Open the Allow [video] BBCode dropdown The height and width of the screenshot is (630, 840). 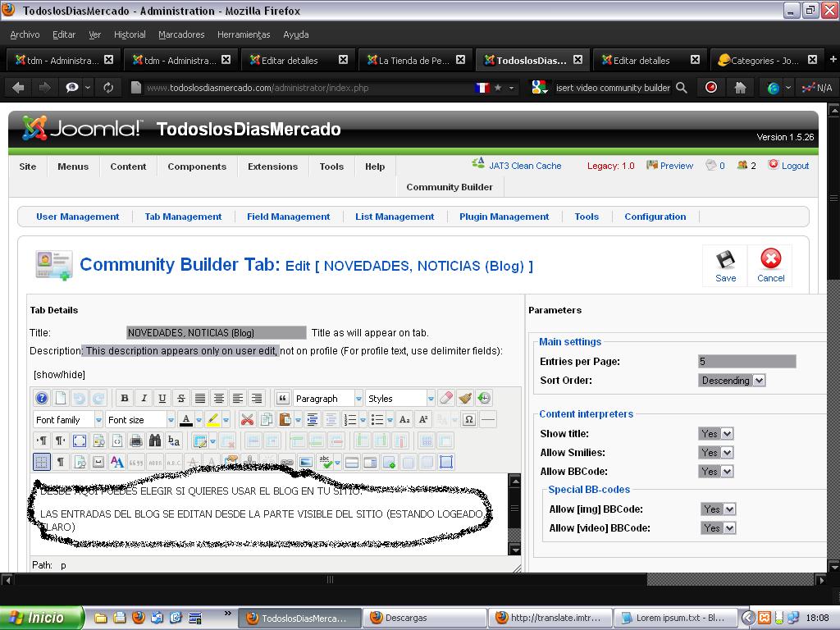tap(719, 527)
